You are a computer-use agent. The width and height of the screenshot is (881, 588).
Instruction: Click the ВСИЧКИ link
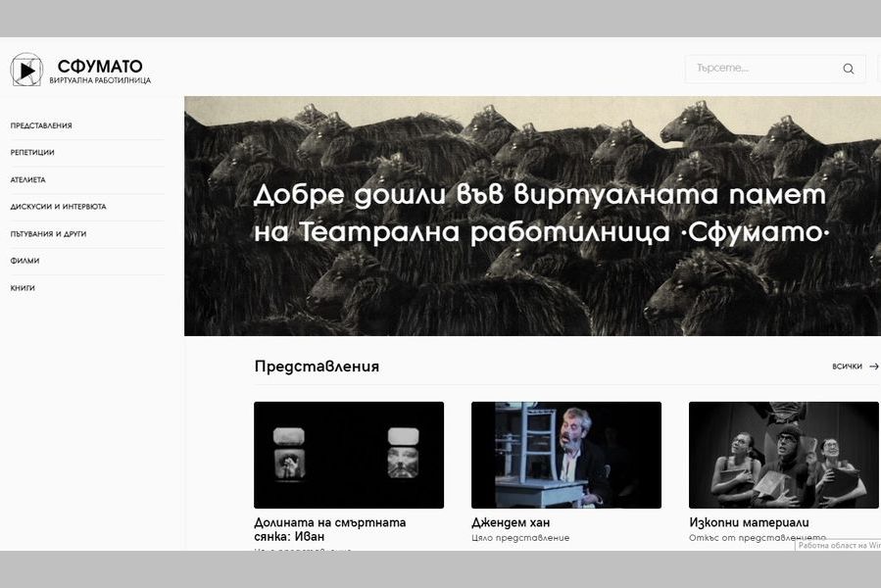point(847,367)
